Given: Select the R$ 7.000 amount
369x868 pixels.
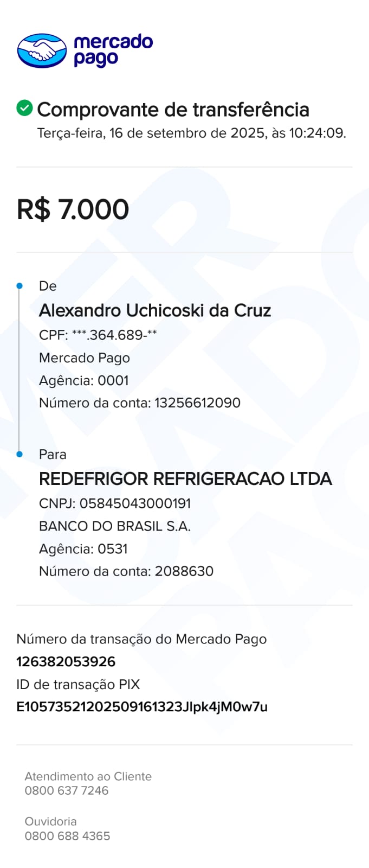Looking at the screenshot, I should pos(73,209).
